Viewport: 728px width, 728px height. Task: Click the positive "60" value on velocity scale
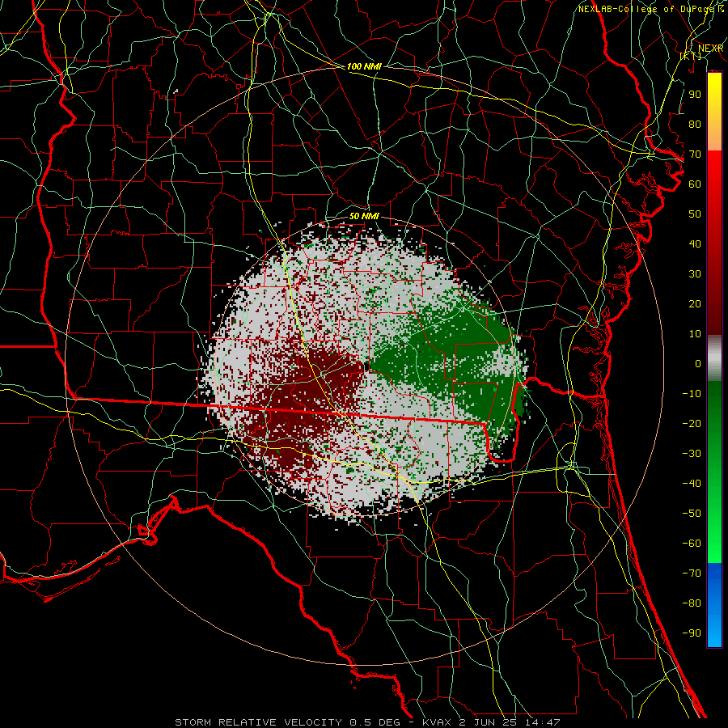click(695, 184)
